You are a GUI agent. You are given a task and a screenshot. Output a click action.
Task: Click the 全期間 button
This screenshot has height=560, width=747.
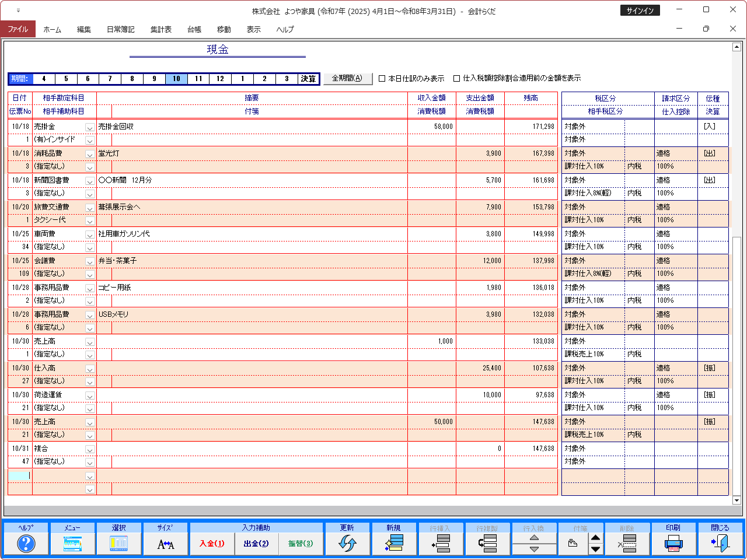(347, 78)
